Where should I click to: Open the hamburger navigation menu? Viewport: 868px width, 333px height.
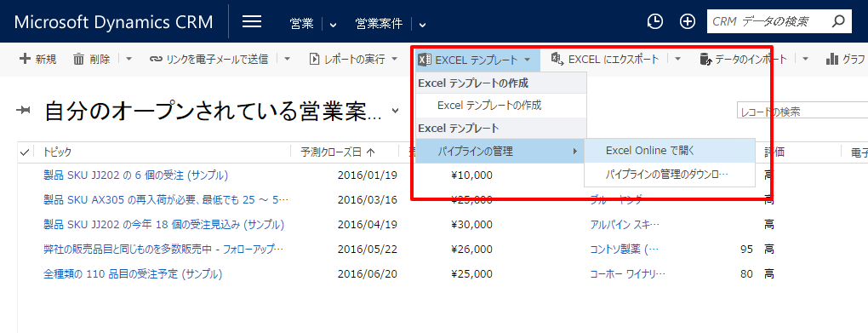click(x=252, y=21)
